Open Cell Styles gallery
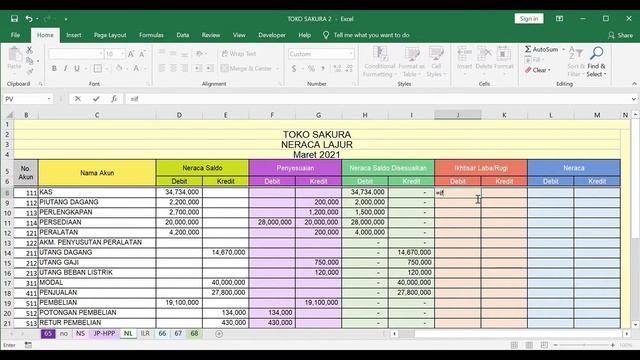640x360 pixels. [436, 61]
